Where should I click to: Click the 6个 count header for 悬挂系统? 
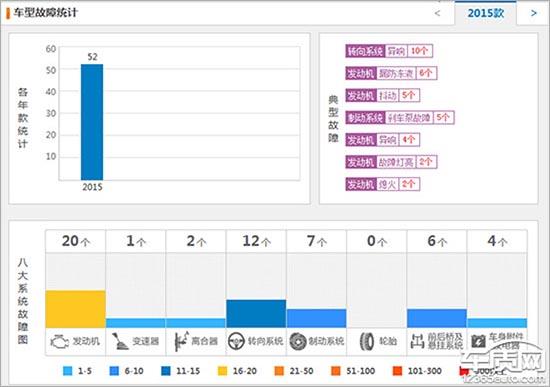[x=437, y=241]
